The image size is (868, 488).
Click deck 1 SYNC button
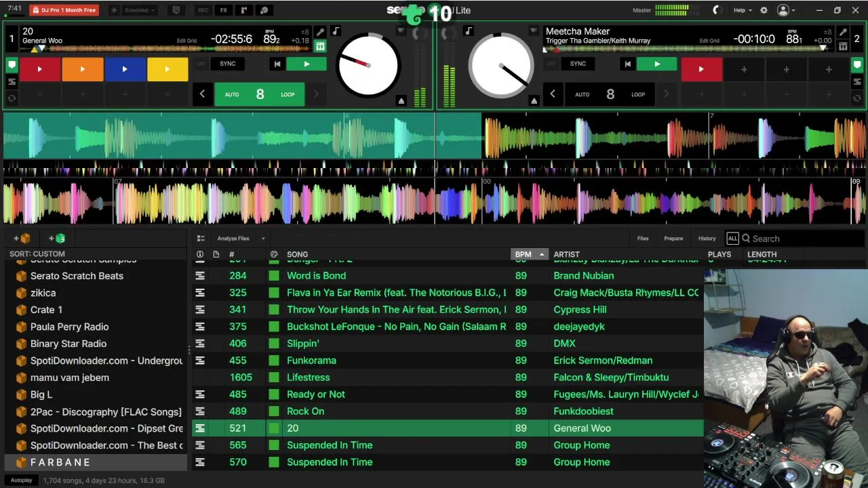(x=228, y=64)
